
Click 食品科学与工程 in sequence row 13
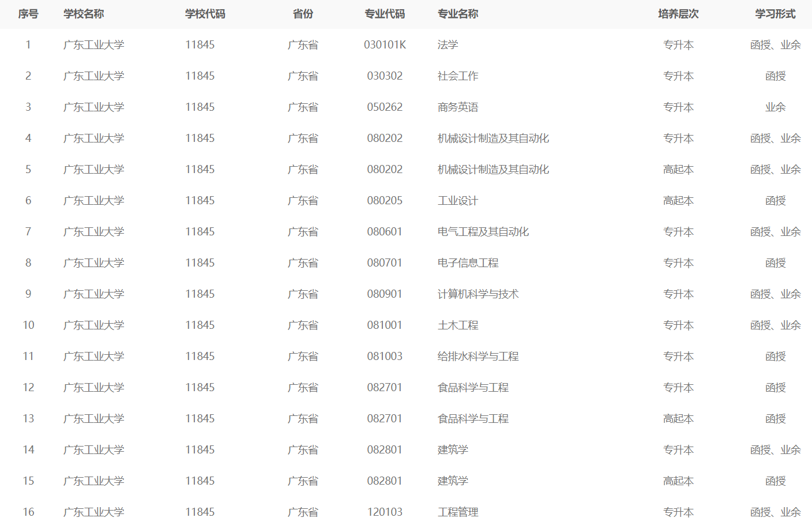(473, 419)
